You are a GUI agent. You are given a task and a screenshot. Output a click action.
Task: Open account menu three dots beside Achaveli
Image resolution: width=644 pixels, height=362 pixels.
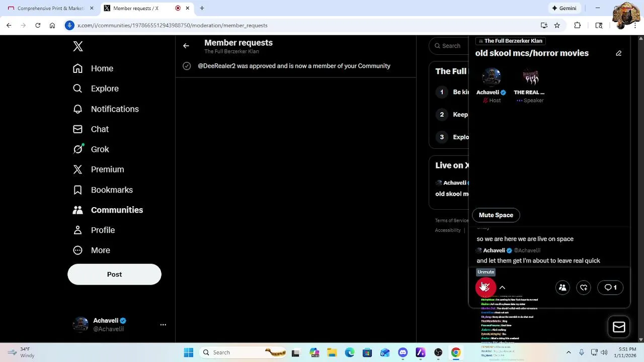163,325
